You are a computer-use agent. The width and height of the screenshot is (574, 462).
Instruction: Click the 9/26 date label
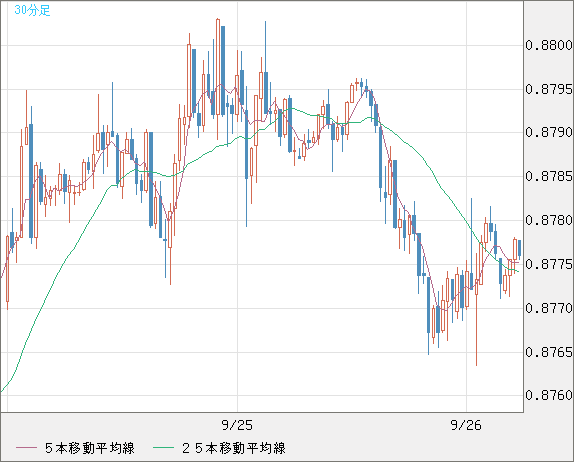[466, 425]
